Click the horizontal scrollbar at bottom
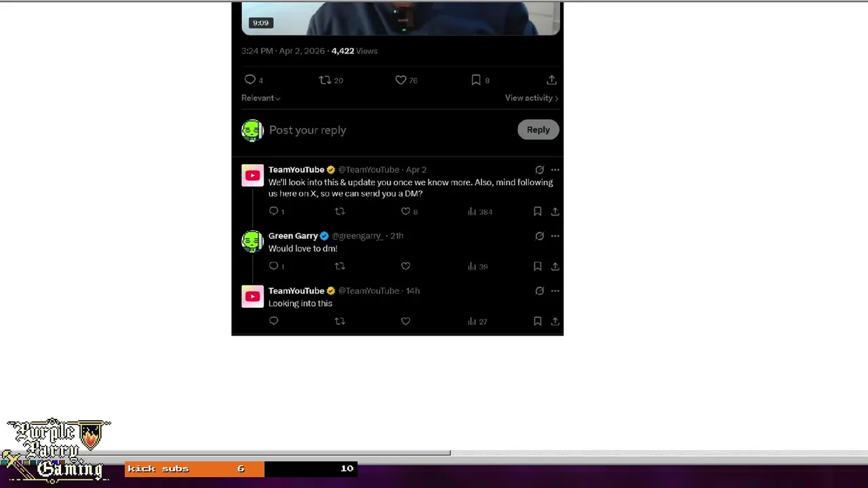This screenshot has width=868, height=488. [225, 453]
